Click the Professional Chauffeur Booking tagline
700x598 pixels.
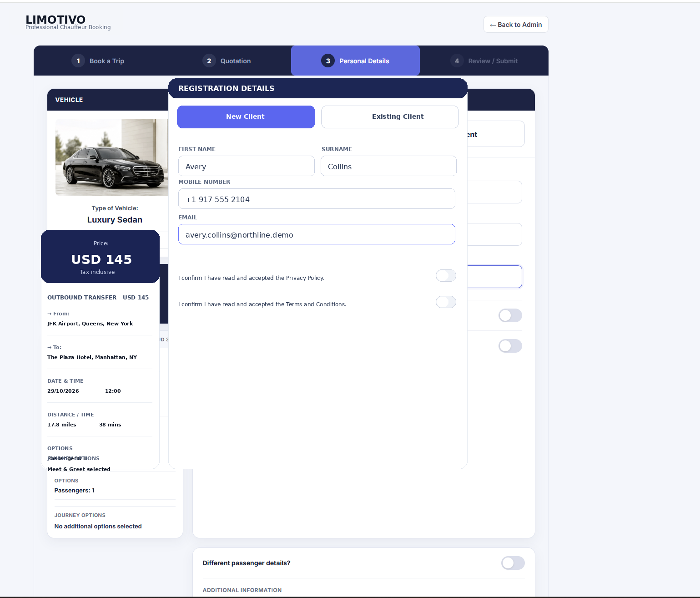(x=68, y=27)
